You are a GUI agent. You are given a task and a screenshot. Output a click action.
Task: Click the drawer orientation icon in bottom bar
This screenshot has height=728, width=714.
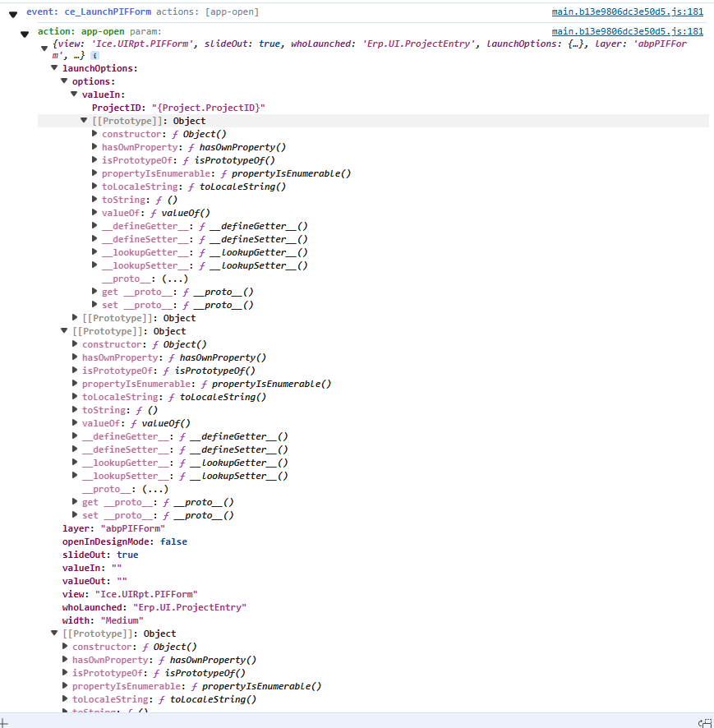point(705,722)
